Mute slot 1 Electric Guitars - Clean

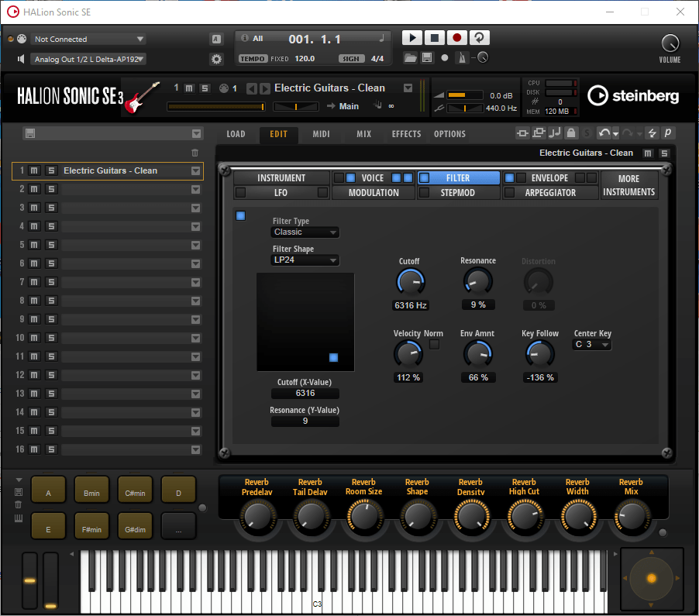point(34,170)
